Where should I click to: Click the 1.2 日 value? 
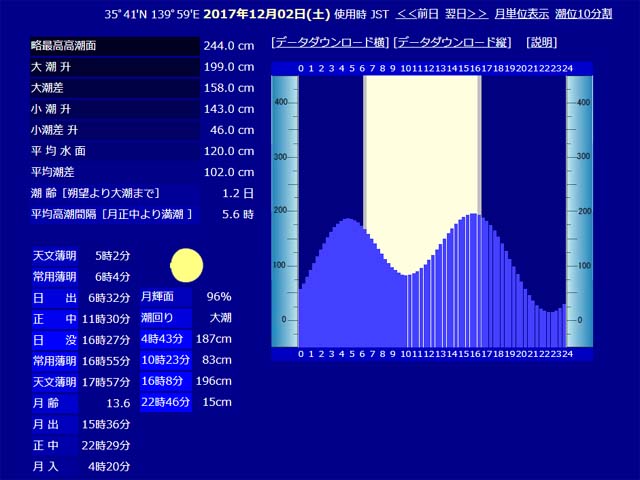tap(238, 193)
